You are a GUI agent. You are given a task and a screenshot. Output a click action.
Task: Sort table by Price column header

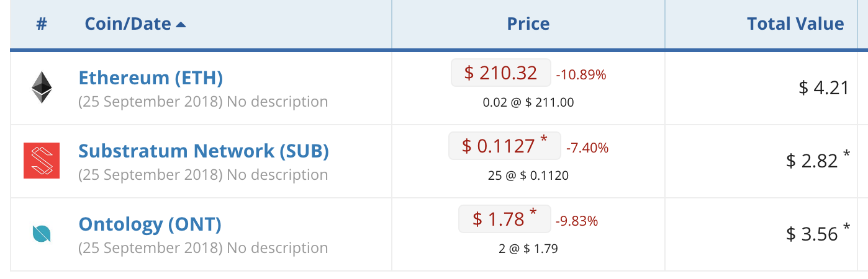(528, 24)
